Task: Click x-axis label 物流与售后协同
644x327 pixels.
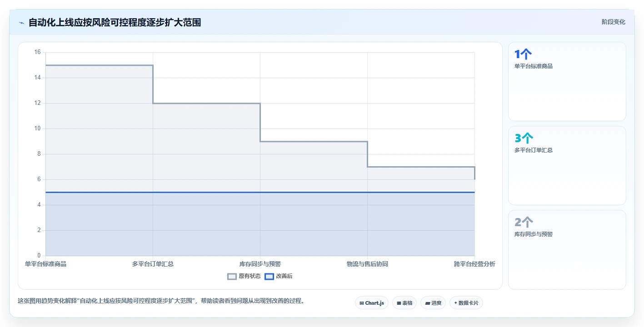Action: click(367, 264)
